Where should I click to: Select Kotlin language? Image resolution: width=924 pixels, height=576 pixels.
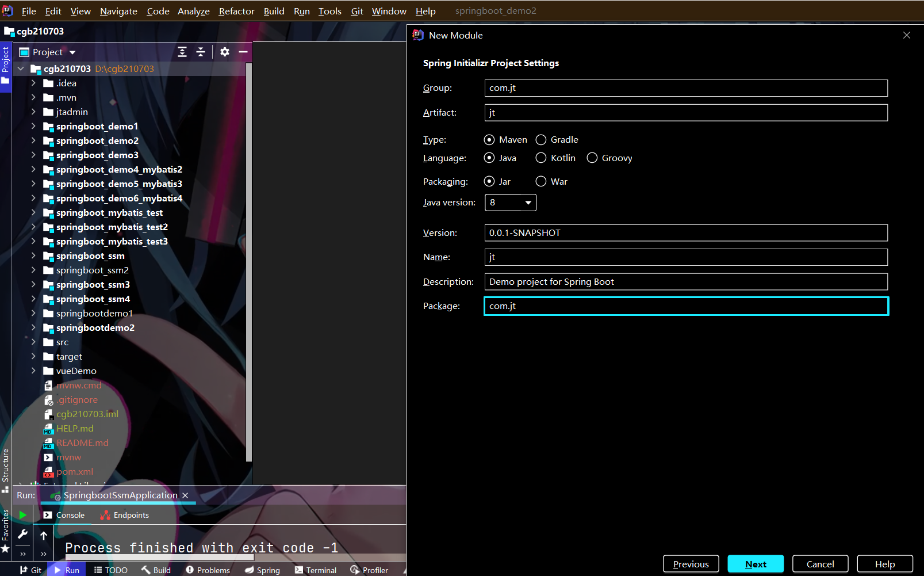555,158
